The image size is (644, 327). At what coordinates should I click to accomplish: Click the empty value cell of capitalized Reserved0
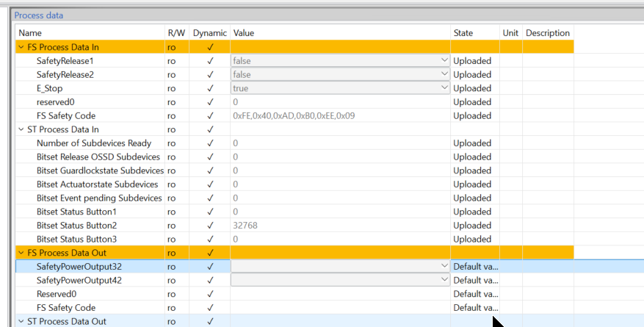[340, 294]
